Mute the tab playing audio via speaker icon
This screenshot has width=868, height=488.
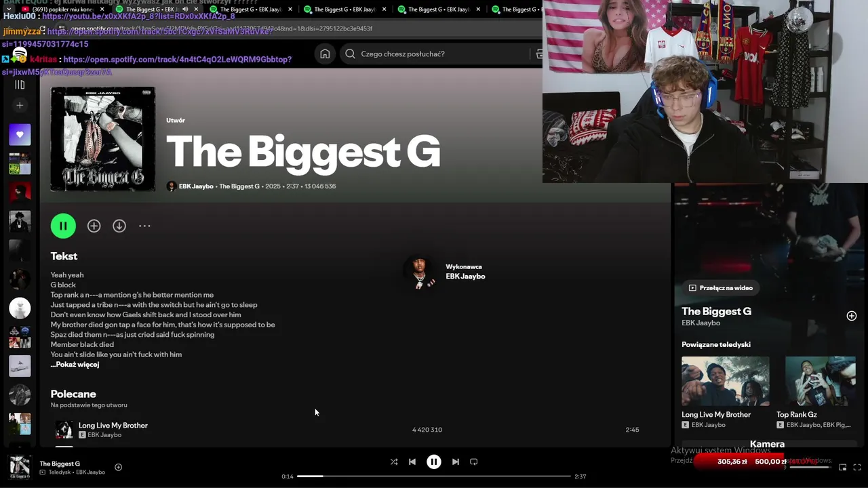(x=184, y=9)
